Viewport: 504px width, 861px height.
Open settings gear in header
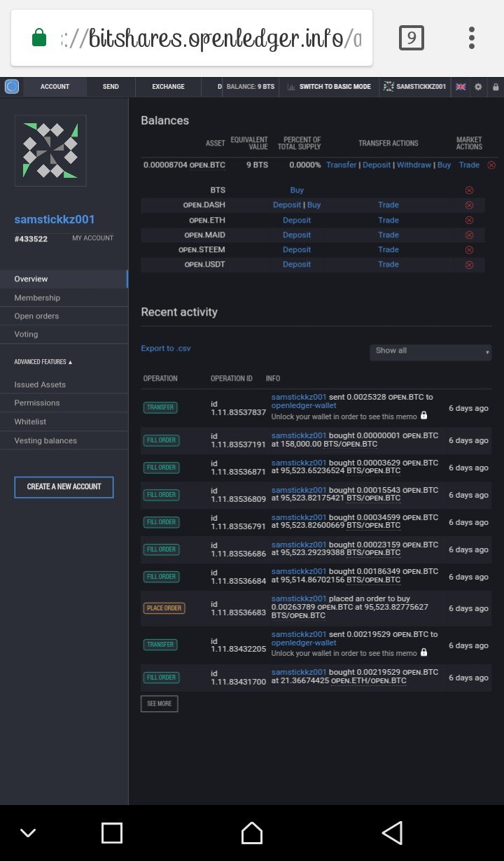pyautogui.click(x=478, y=87)
